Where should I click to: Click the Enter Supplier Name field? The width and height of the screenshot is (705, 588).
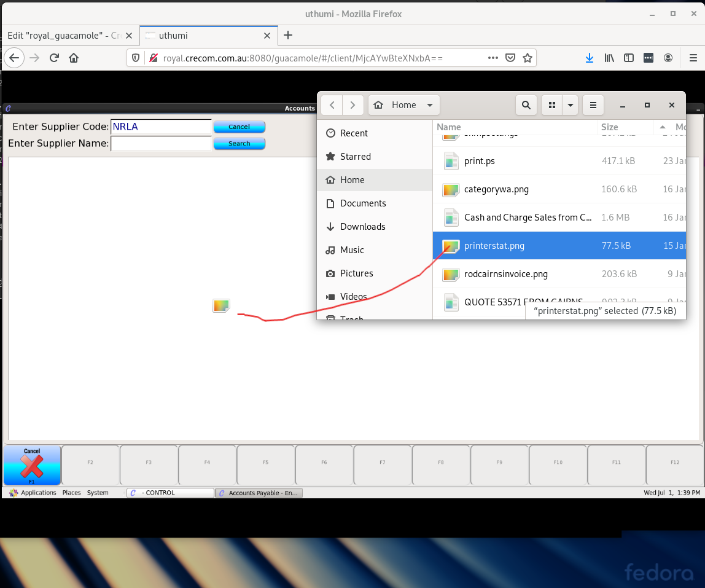tap(161, 144)
